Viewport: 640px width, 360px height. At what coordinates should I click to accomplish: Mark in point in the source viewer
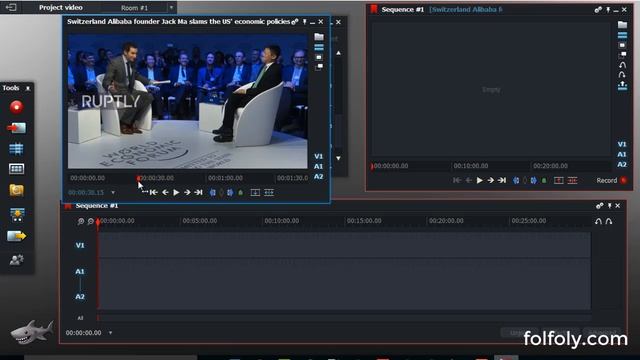213,192
